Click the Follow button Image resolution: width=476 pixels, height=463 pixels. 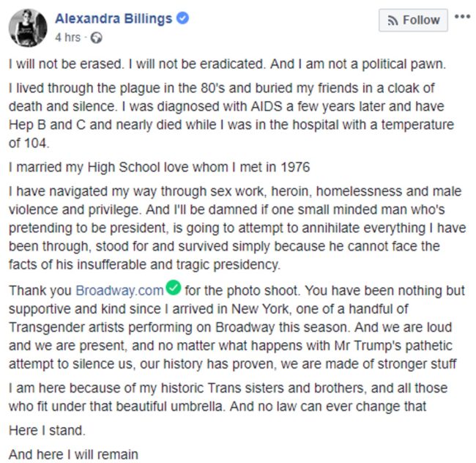(412, 21)
